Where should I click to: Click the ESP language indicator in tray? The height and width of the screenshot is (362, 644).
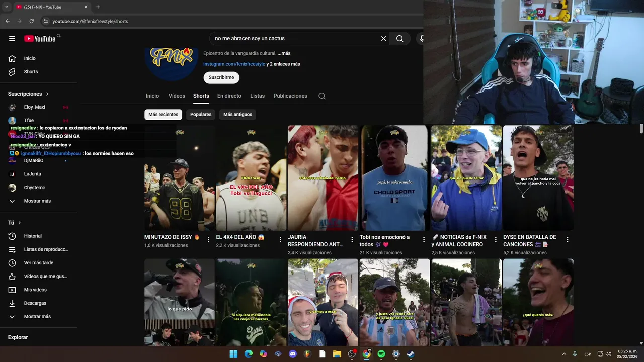(x=588, y=354)
